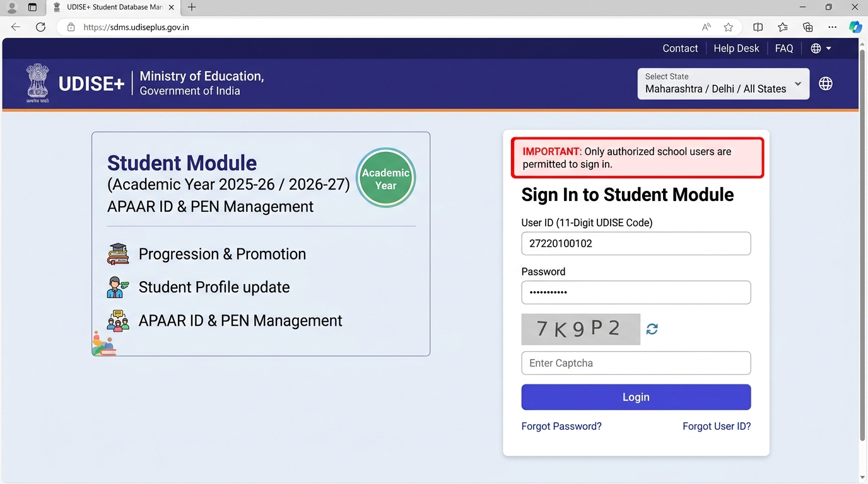
Task: Click the Enter Captcha field
Action: [x=636, y=363]
